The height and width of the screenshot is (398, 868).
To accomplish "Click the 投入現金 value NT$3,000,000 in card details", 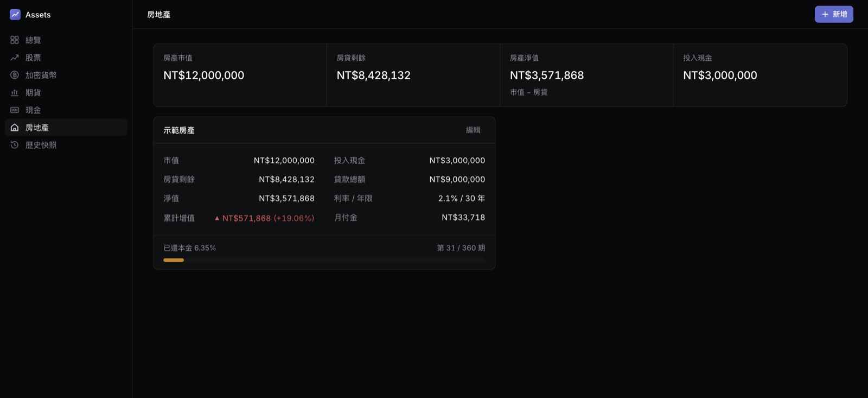I will click(457, 161).
